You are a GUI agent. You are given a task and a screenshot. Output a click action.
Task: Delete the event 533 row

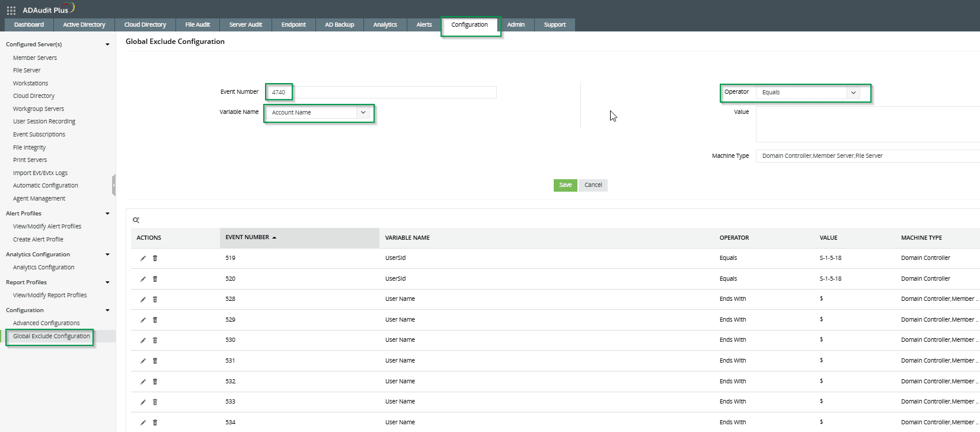coord(155,402)
